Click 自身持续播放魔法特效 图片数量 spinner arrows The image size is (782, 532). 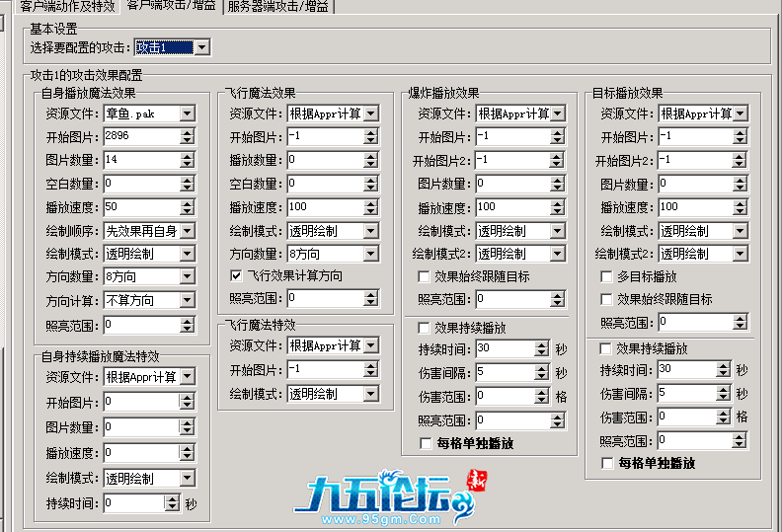187,427
